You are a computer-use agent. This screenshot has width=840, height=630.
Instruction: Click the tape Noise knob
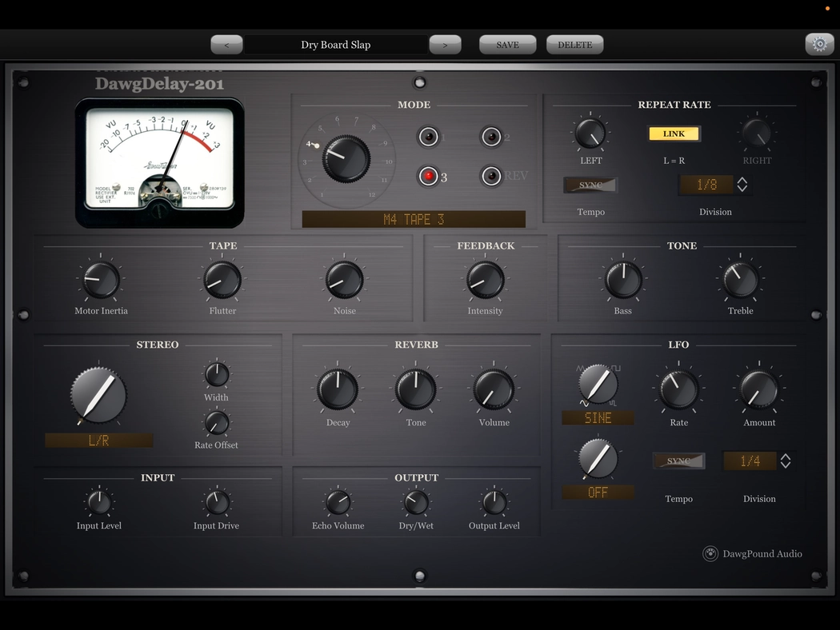pos(345,279)
